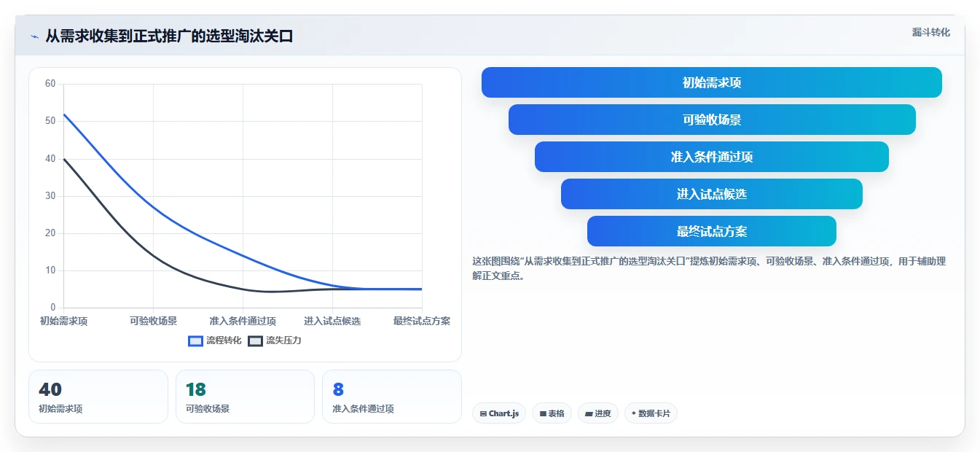Select the 最终试点方案 funnel bar
Screen dimensions: 980x452
click(712, 231)
